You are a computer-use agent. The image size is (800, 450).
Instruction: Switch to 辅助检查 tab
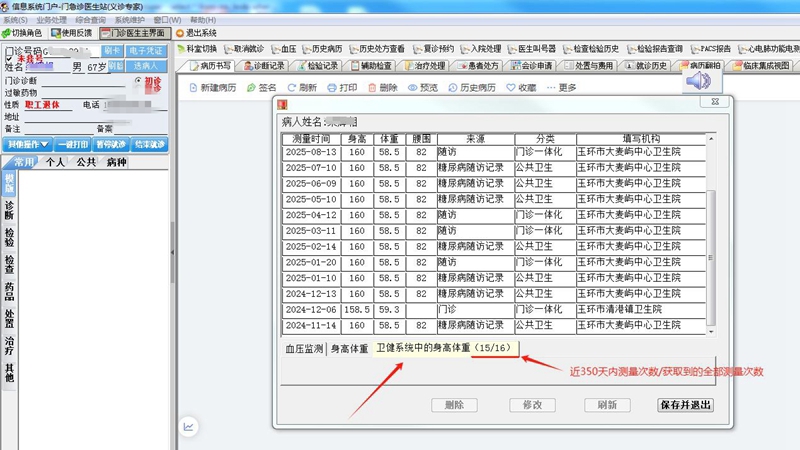pos(371,66)
